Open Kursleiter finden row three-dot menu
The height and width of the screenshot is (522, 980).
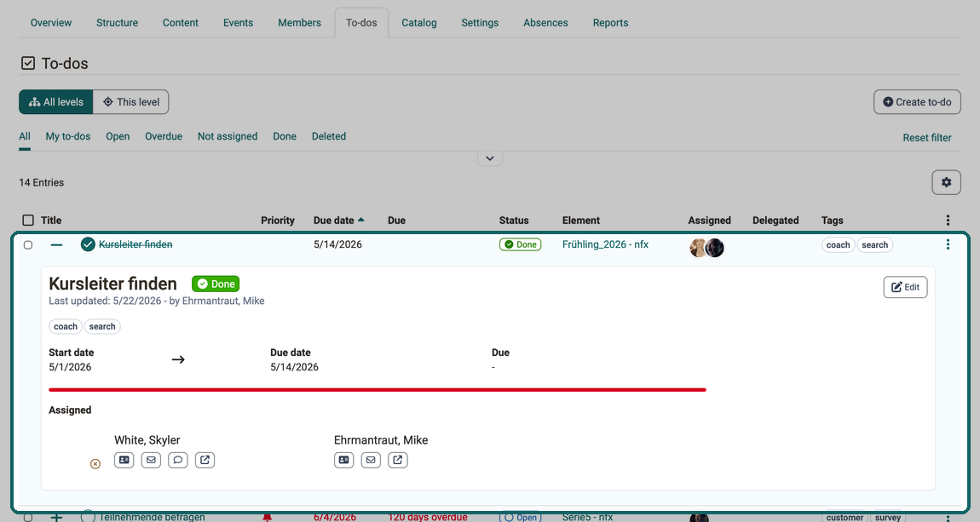(x=948, y=244)
